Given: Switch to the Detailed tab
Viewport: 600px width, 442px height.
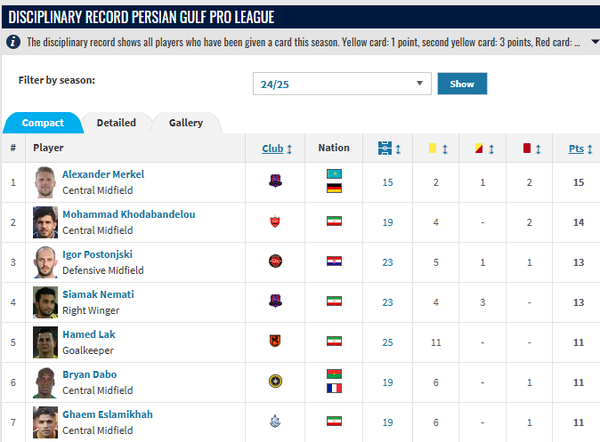Looking at the screenshot, I should 116,123.
